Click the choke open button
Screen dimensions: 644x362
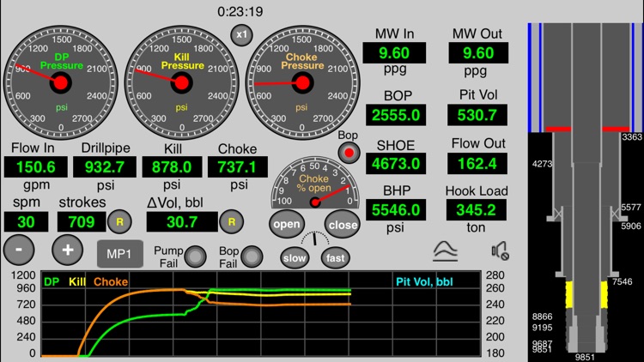(287, 224)
